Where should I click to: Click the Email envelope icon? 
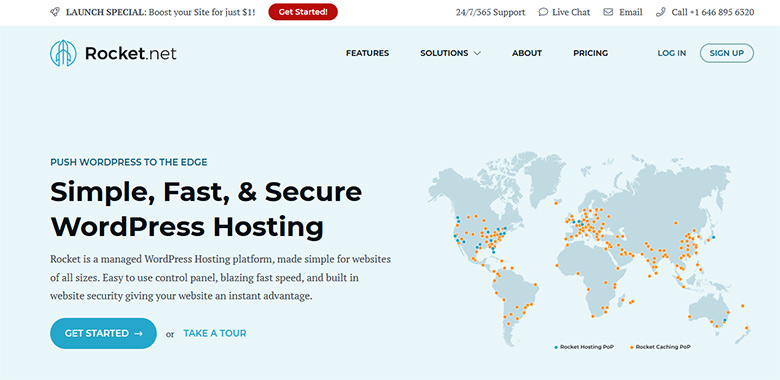[608, 12]
